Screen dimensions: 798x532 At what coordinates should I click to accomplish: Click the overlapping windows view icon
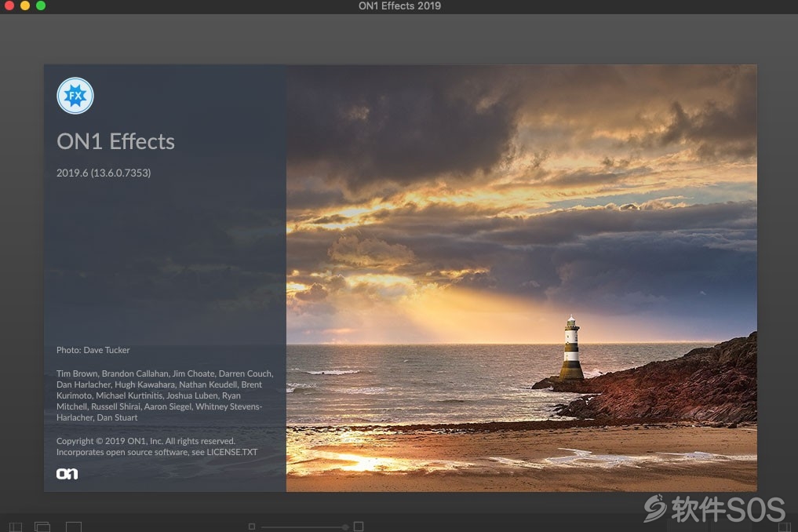point(42,527)
